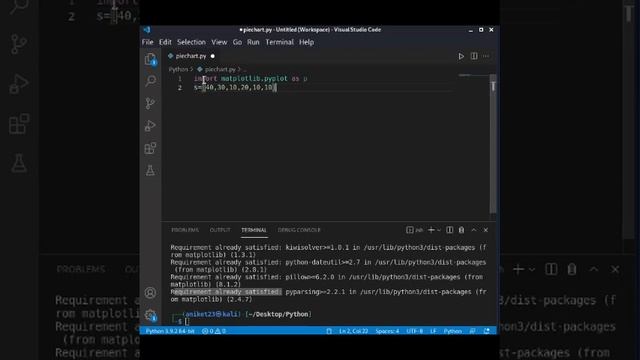Click the unsaved dot on piechart.py tab
Screen dimensions: 640x360
coord(213,56)
